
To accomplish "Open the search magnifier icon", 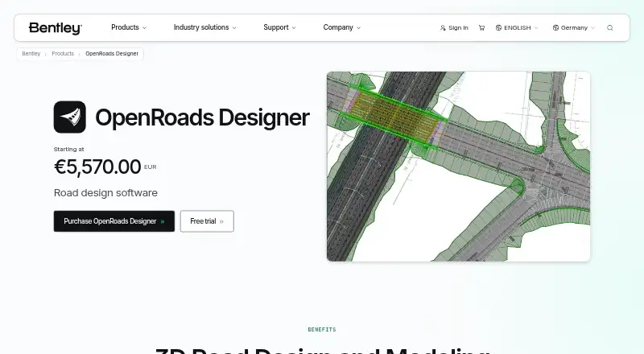I will pyautogui.click(x=610, y=28).
